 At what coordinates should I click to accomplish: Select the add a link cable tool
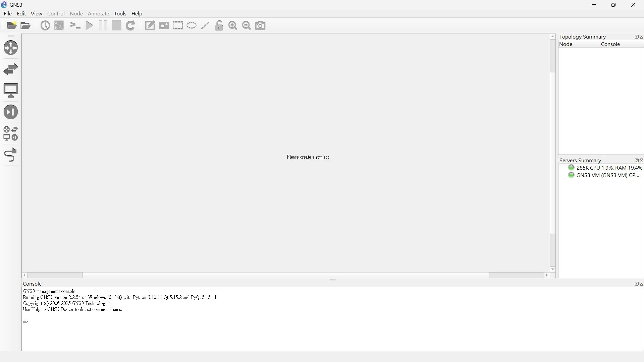[11, 155]
